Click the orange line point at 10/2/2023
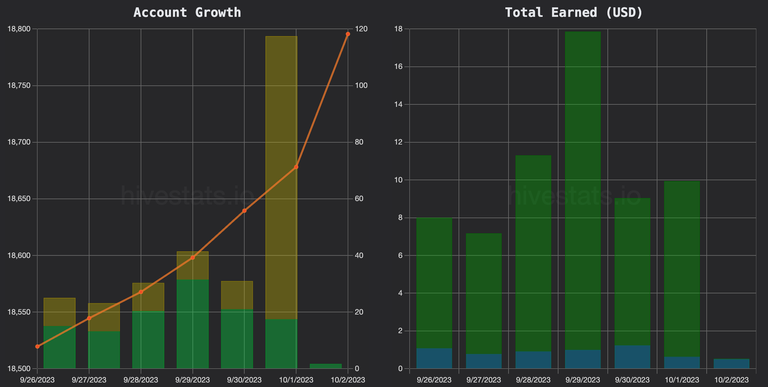Viewport: 768px width, 387px height. [348, 34]
